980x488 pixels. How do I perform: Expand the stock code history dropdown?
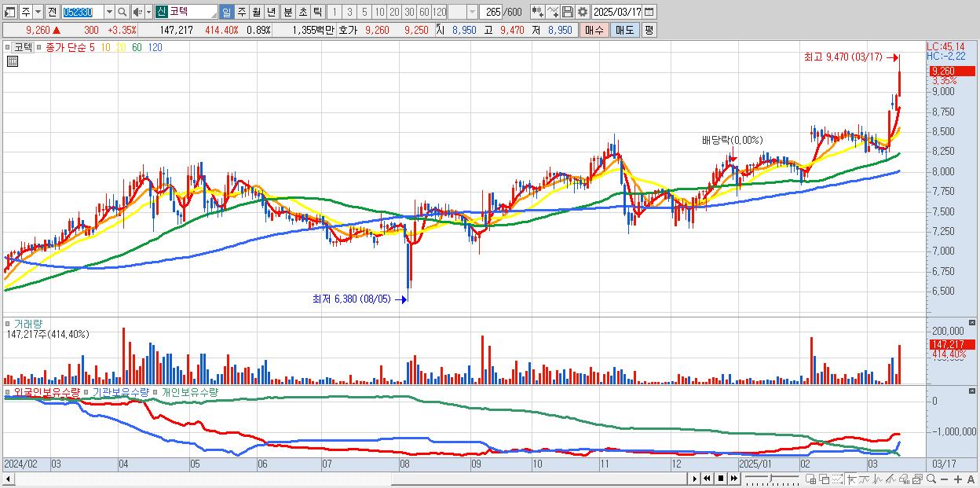point(110,12)
